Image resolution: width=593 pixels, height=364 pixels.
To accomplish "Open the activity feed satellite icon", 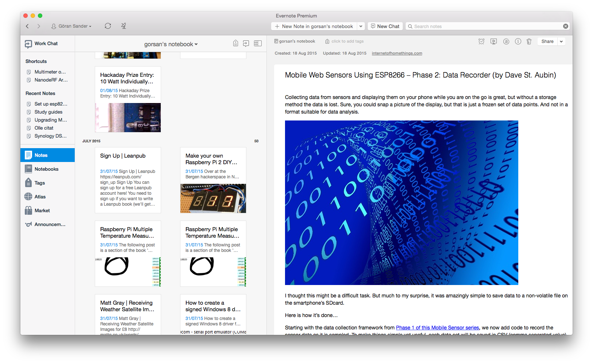I will (124, 26).
